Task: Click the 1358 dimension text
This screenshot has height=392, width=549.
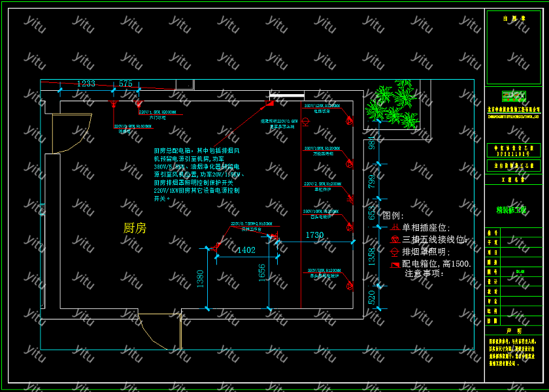Action: pyautogui.click(x=371, y=256)
